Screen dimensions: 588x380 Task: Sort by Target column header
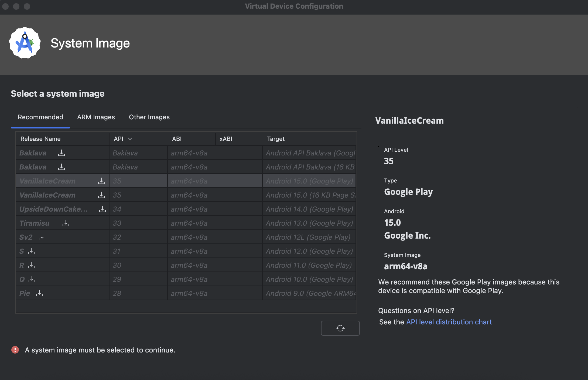276,139
